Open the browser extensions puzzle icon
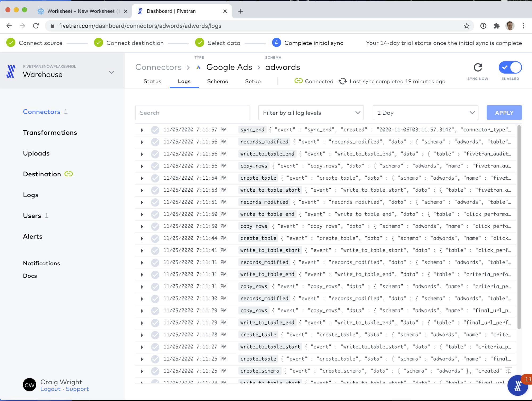Viewport: 532px width, 401px height. coord(496,26)
